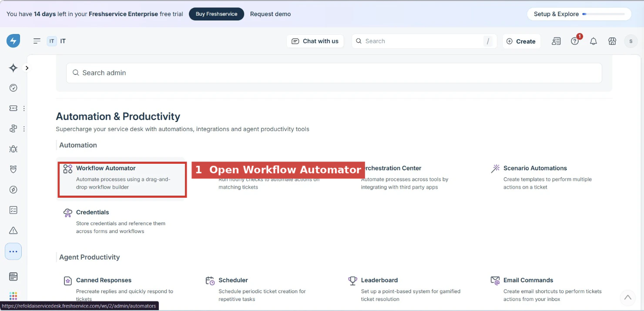Focus the Search admin field

click(334, 73)
